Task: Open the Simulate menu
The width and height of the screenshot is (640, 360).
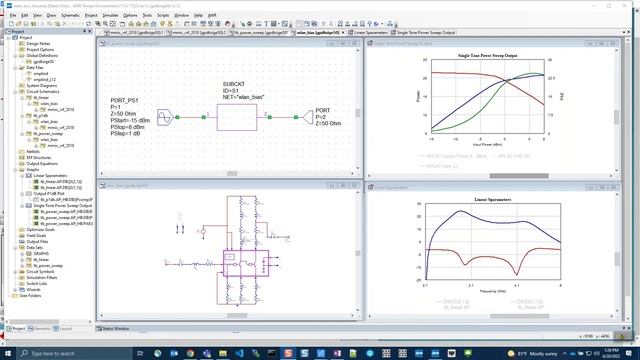Action: 110,15
